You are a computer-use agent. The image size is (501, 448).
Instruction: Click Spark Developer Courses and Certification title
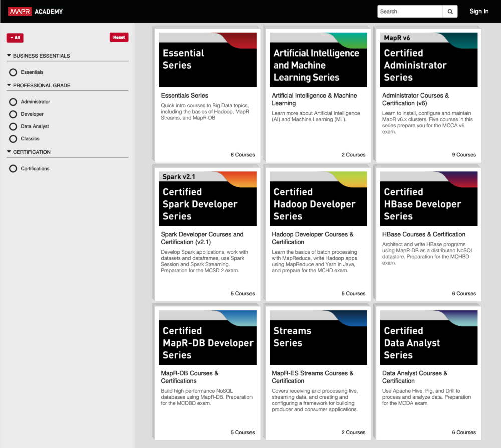pyautogui.click(x=202, y=238)
